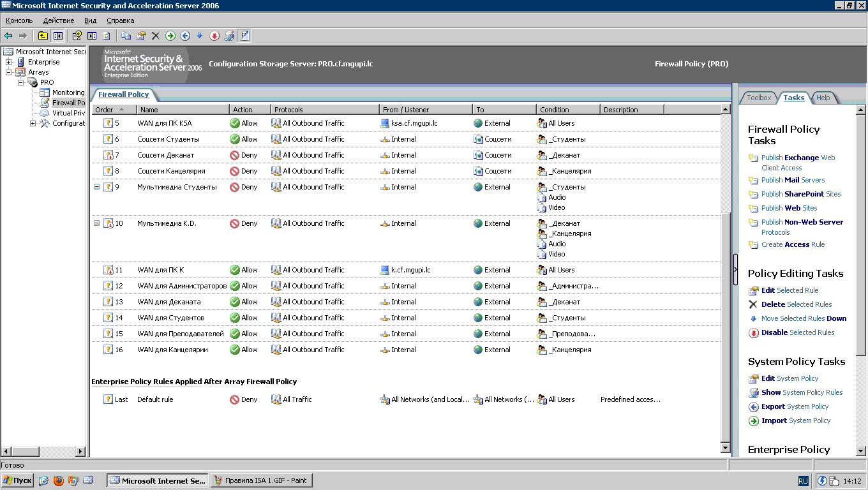Click Firefox icon in the quick launch bar
Screen dimensions: 868x490
[x=59, y=480]
